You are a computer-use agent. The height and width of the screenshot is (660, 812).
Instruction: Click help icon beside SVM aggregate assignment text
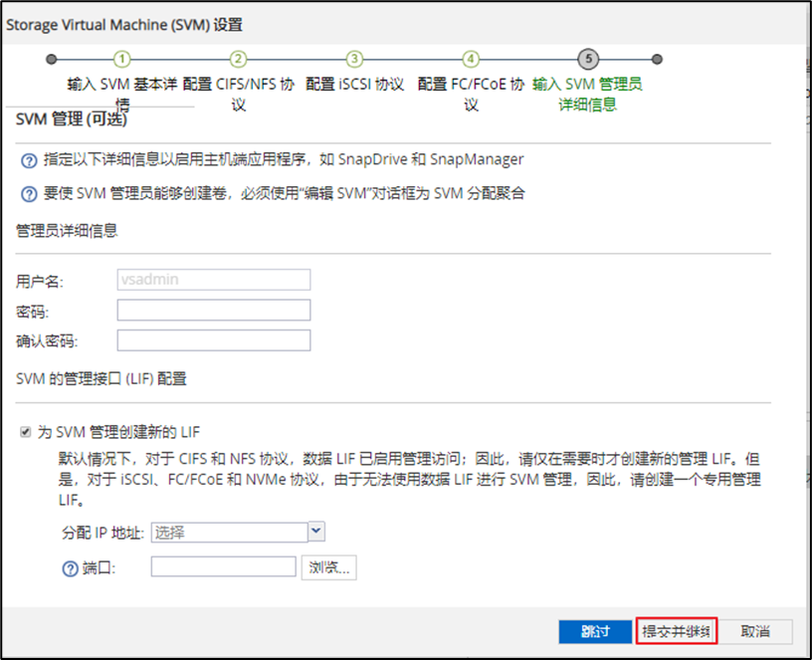pyautogui.click(x=29, y=195)
